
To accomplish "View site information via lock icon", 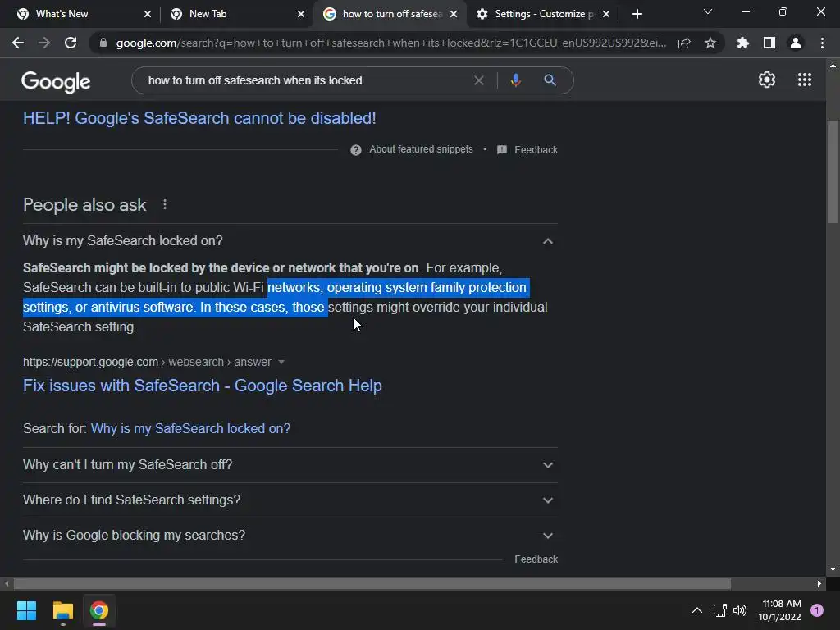I will [103, 43].
